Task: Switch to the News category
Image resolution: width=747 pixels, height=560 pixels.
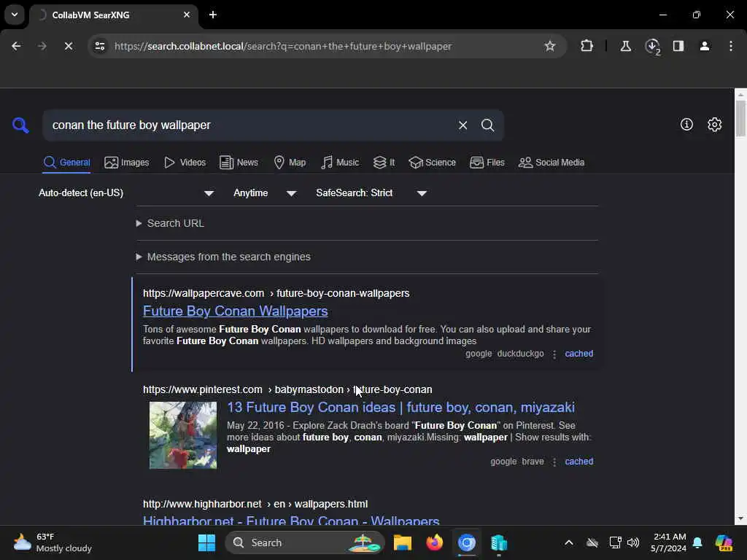Action: point(239,163)
